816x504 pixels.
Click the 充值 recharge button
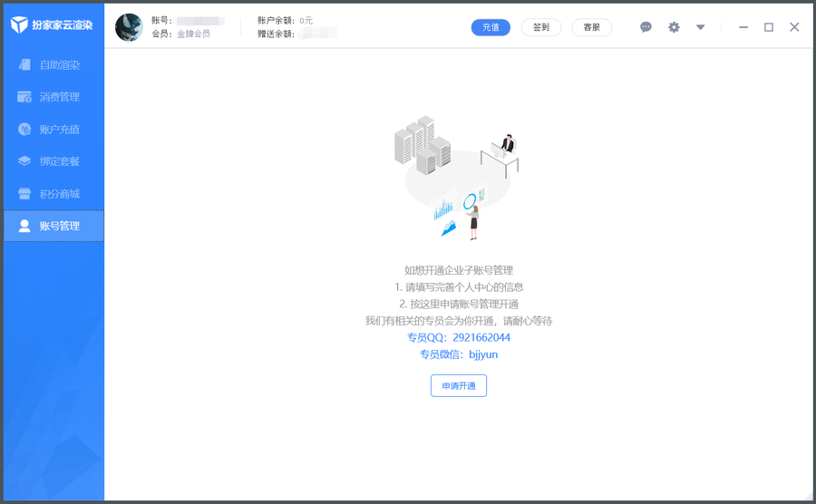(491, 27)
